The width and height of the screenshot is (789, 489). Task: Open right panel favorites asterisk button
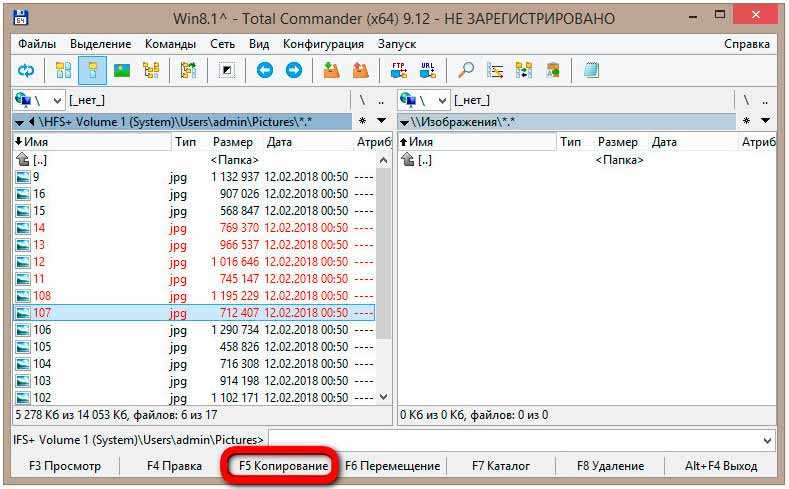coord(747,121)
